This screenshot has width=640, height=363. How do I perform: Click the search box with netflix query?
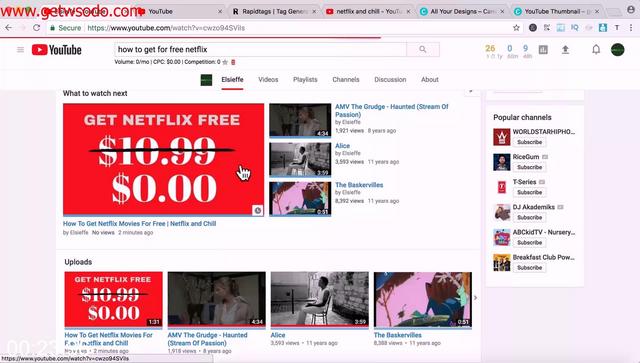point(260,49)
